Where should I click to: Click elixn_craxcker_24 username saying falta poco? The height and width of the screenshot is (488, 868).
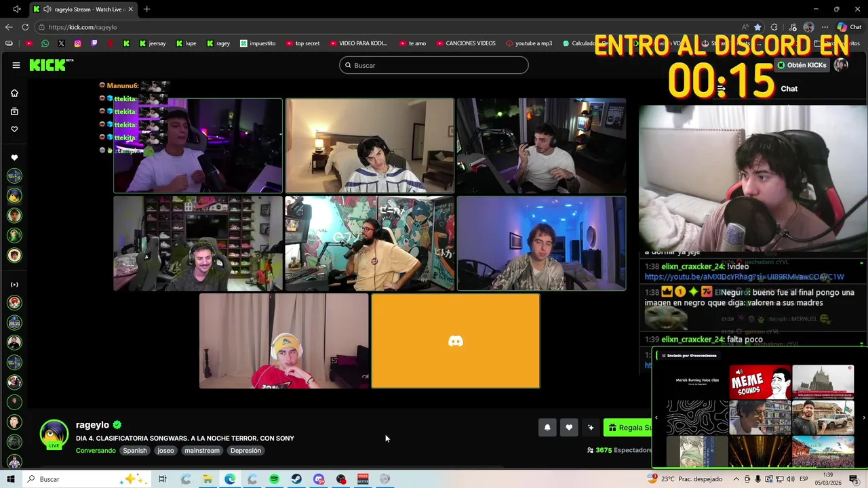693,340
